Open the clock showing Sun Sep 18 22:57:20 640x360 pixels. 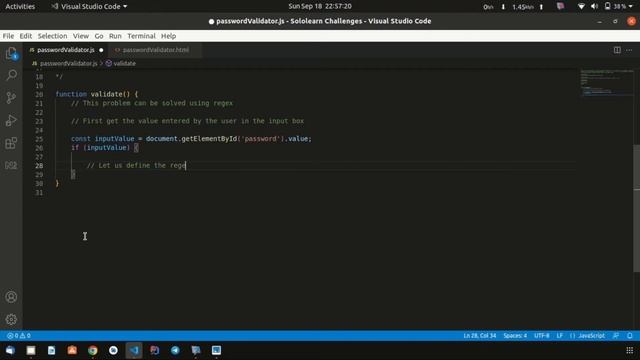click(320, 6)
